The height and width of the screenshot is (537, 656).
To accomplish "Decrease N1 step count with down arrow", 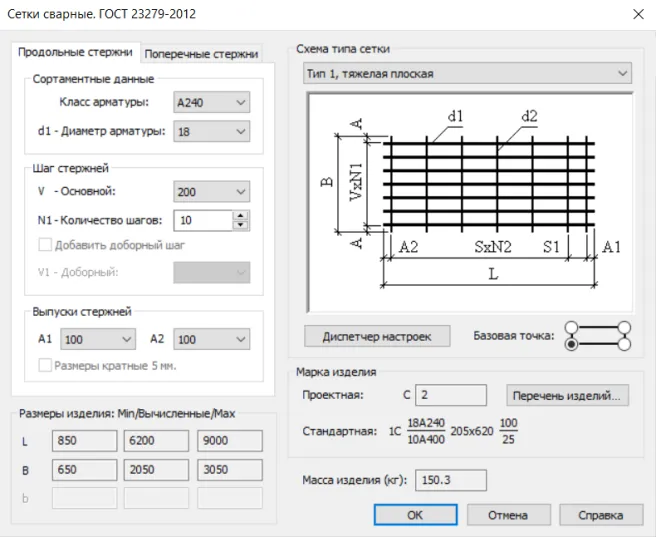I will tap(241, 225).
